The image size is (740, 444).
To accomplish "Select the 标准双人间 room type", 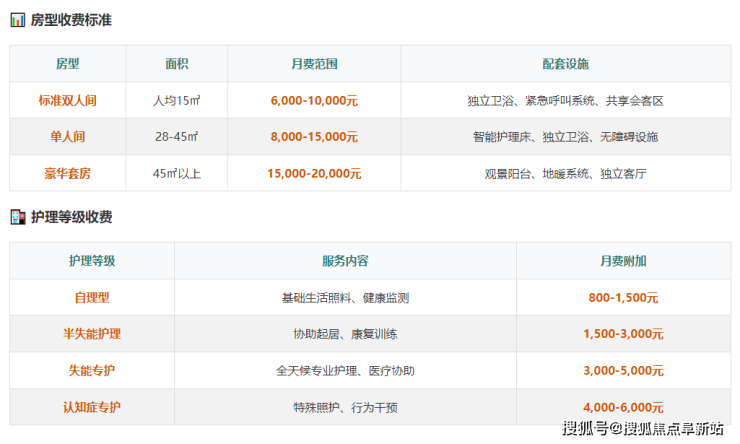I will coord(68,101).
